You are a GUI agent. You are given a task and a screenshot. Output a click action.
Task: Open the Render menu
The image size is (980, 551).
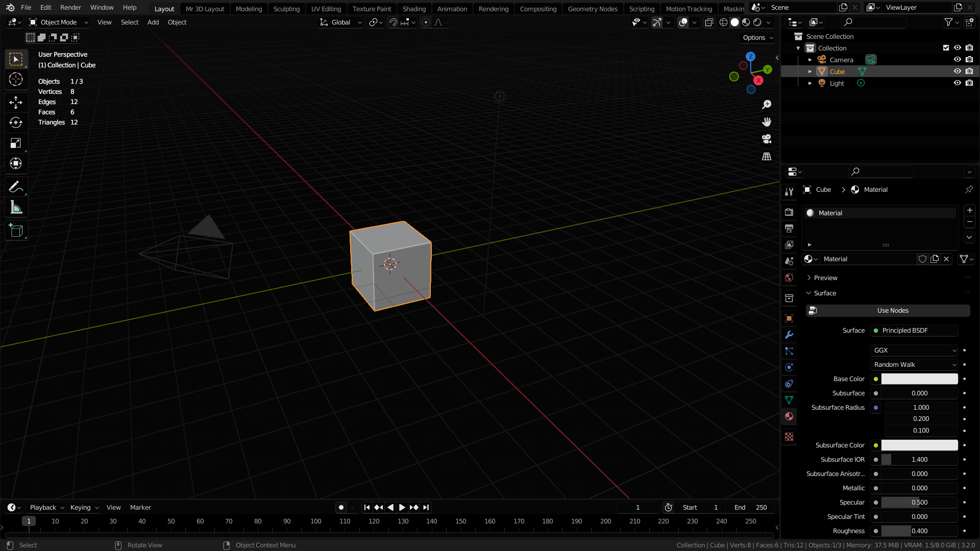tap(70, 7)
